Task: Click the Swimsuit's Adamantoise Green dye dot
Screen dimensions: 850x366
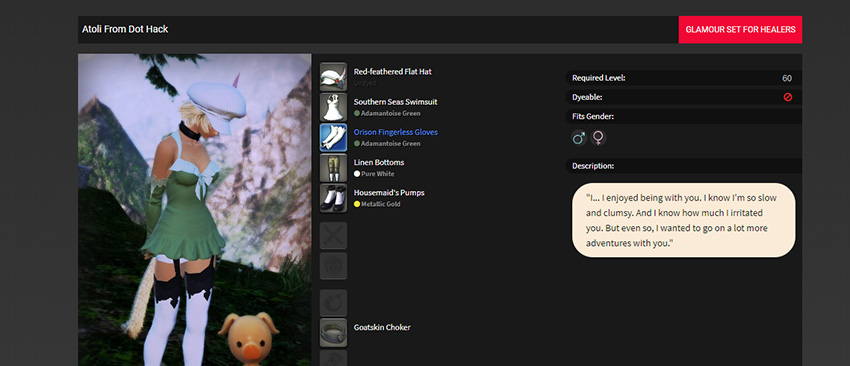Action: [x=357, y=113]
